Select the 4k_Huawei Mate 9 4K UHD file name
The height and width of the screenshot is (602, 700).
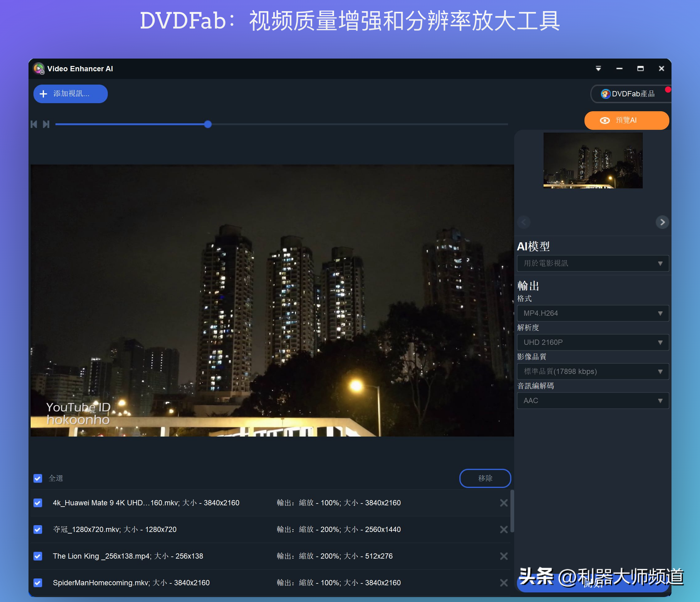pos(146,503)
